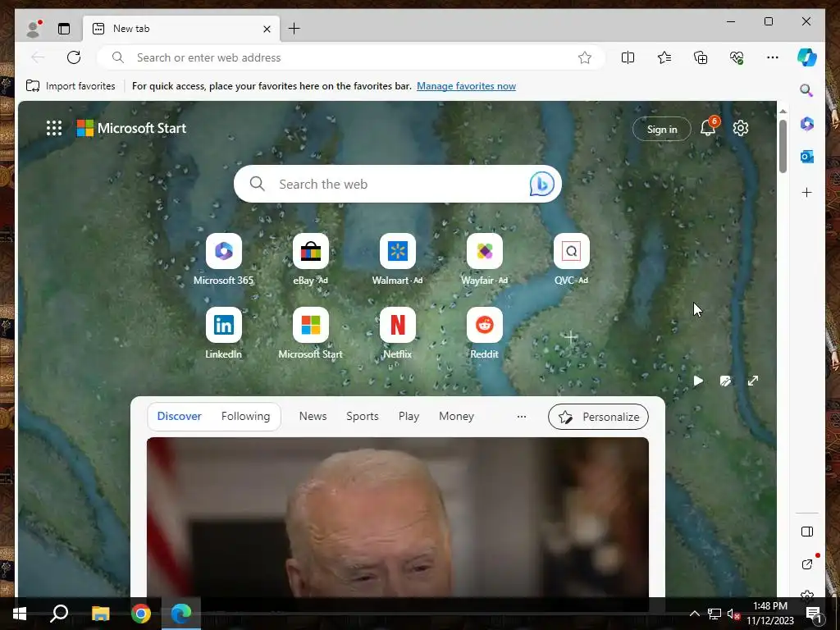Viewport: 840px width, 630px height.
Task: Click the Refresh page icon
Action: 74,57
